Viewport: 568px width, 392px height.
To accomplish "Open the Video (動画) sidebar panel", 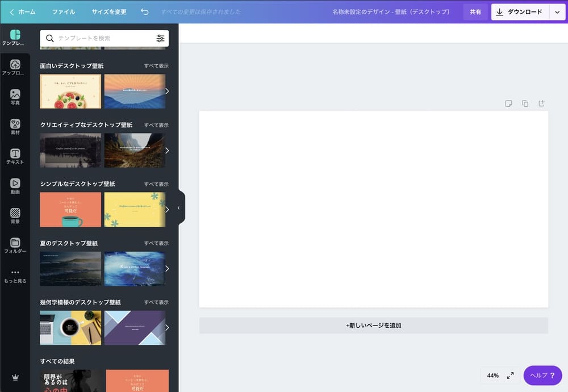I will tap(15, 186).
